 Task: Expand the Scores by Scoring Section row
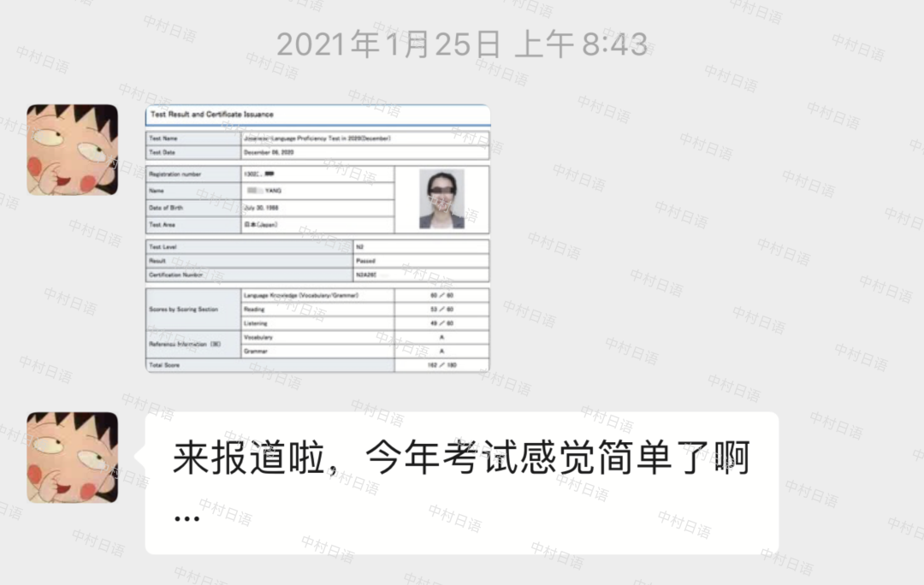coord(185,310)
